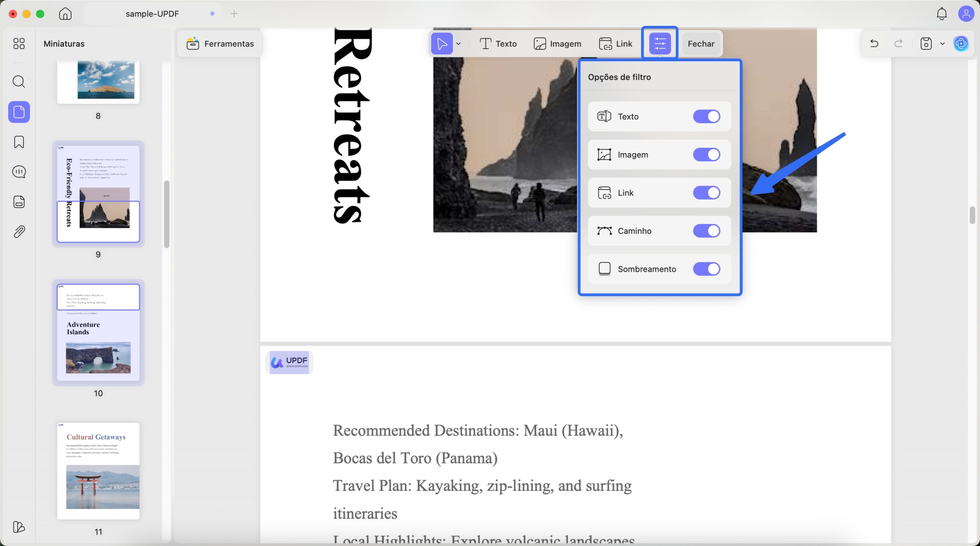Turn off the Imagem toggle
The image size is (980, 546).
pyautogui.click(x=706, y=154)
